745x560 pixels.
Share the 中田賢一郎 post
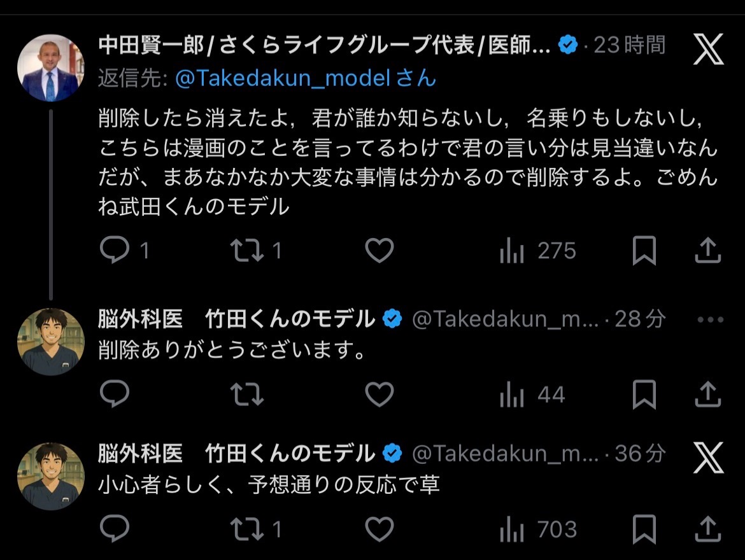(x=707, y=251)
